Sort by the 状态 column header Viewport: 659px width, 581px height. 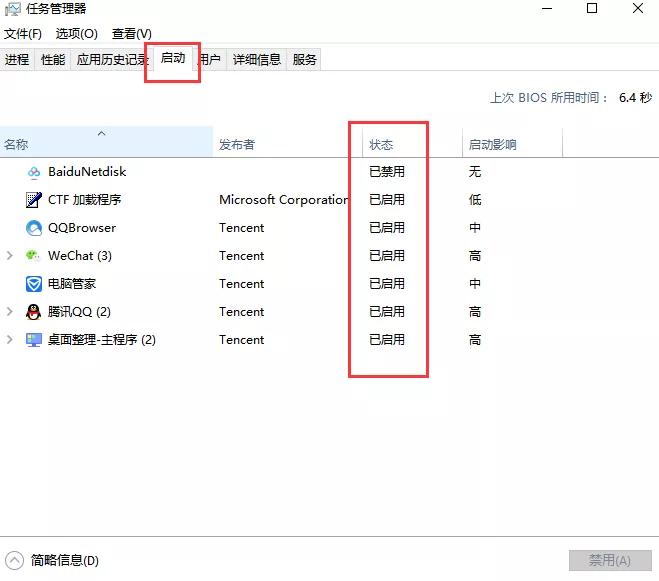click(x=412, y=142)
